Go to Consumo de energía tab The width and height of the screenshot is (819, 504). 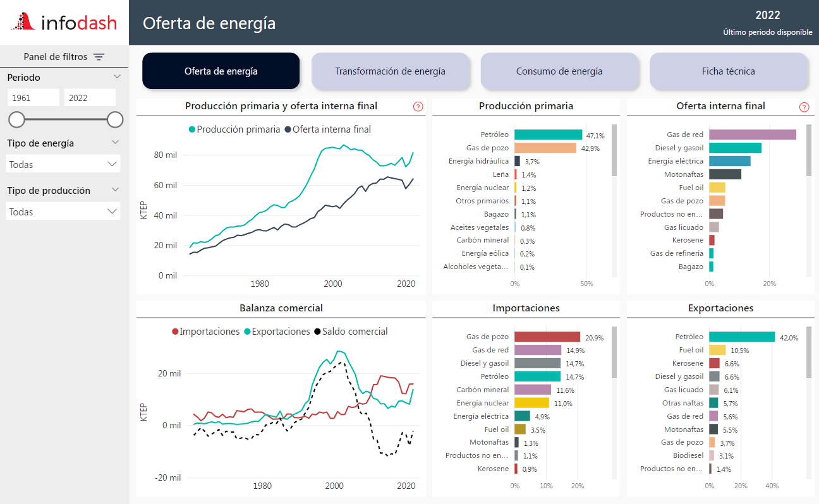[x=559, y=71]
